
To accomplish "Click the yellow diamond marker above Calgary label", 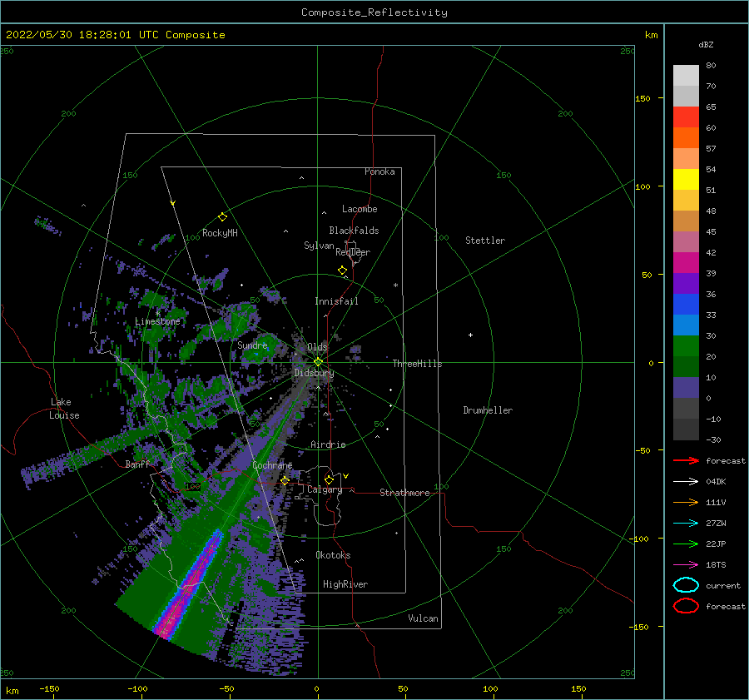I will pyautogui.click(x=329, y=479).
